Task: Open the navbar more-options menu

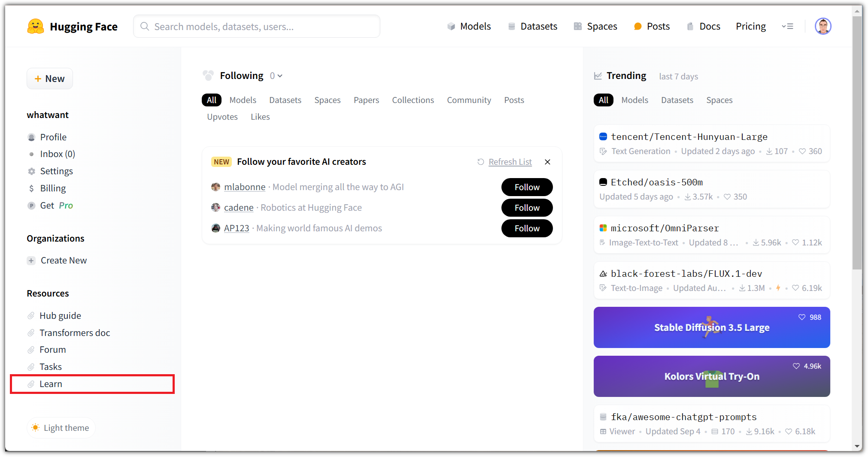Action: tap(787, 27)
